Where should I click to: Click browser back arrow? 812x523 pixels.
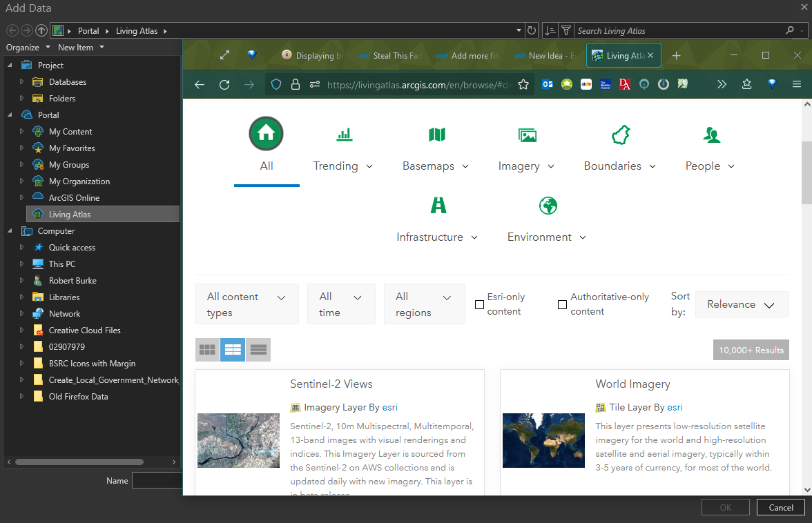click(200, 84)
